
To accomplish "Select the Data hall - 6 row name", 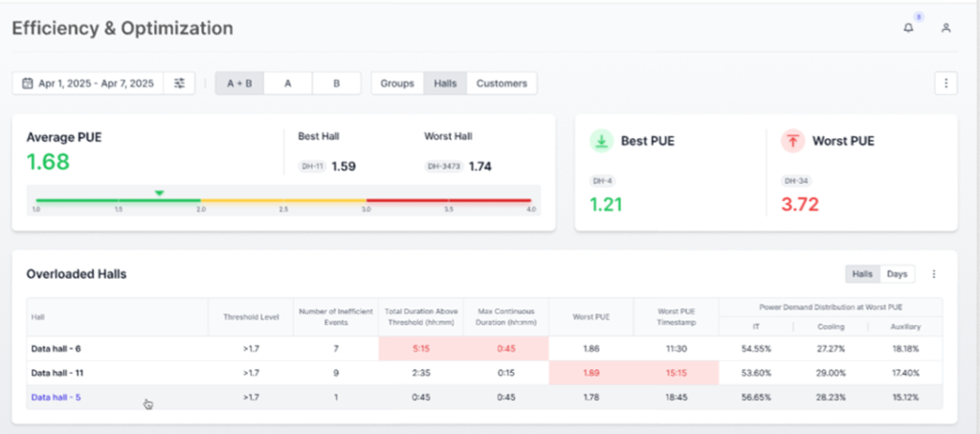I will pyautogui.click(x=56, y=349).
